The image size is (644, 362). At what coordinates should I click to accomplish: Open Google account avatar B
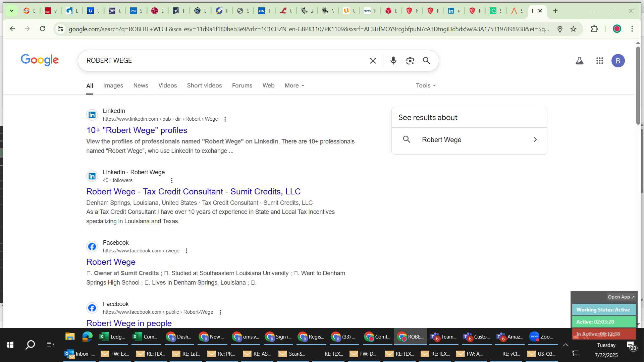[x=618, y=61]
